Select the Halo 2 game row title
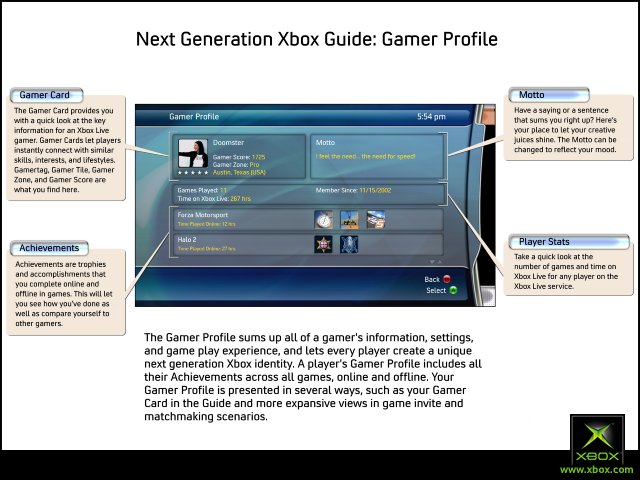640x480 pixels. coord(187,240)
